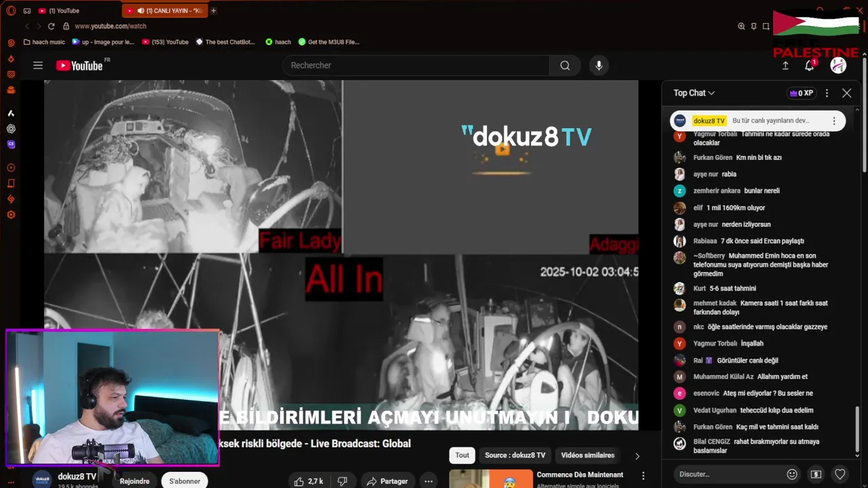Open Yagmur Torbalı's 'İnşallah' chat message
Image resolution: width=868 pixels, height=488 pixels.
(751, 344)
